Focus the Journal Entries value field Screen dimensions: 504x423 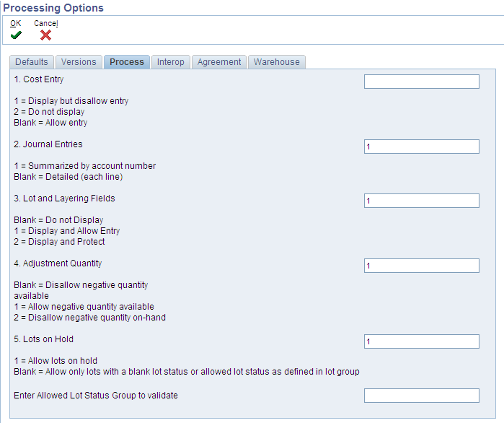422,147
